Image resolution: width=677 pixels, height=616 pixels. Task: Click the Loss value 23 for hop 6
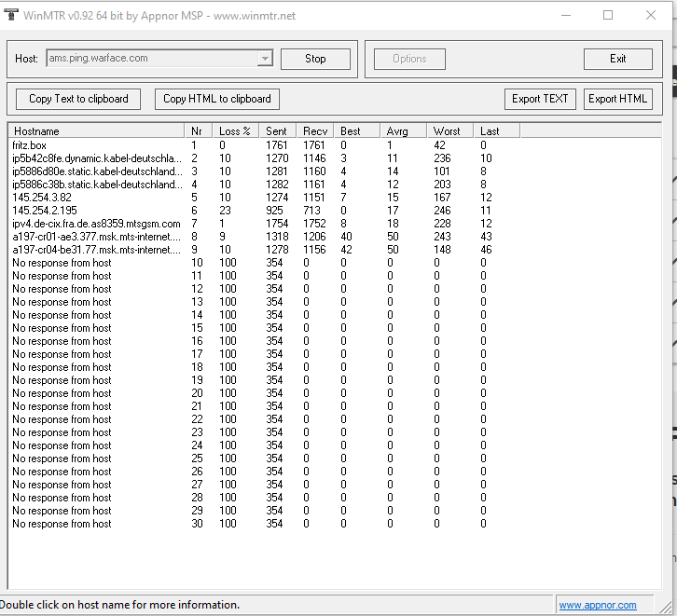[x=225, y=211]
